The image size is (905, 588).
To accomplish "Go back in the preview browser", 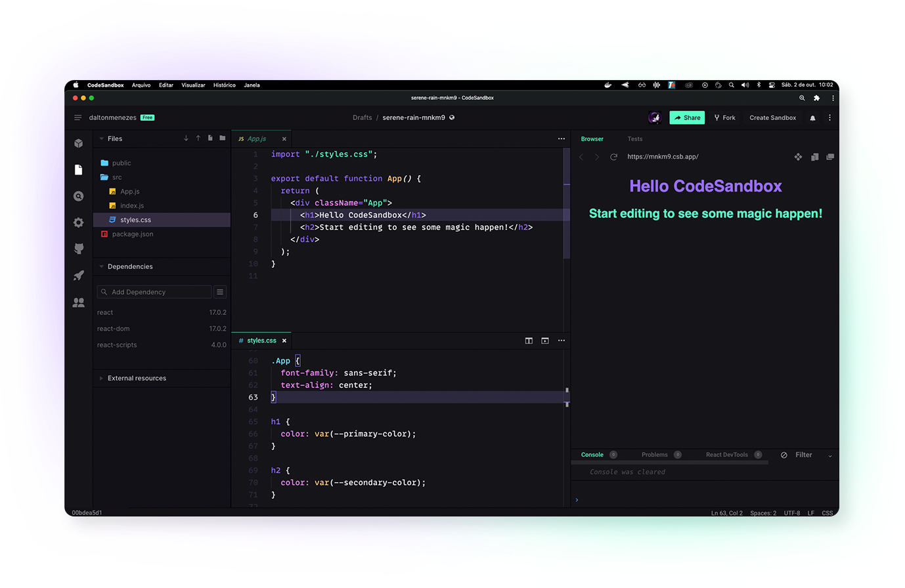I will (x=581, y=157).
